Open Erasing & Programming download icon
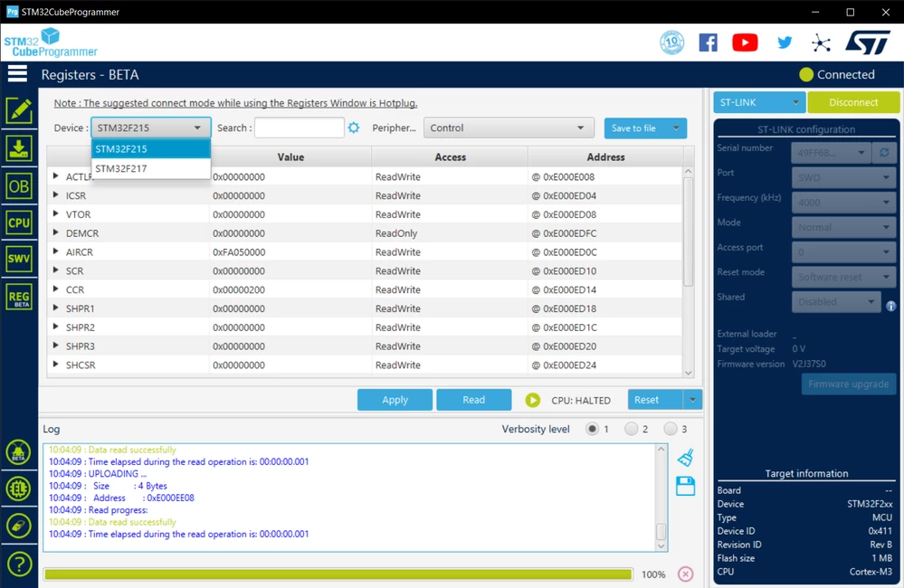Screen dimensions: 904x588 click(x=19, y=148)
